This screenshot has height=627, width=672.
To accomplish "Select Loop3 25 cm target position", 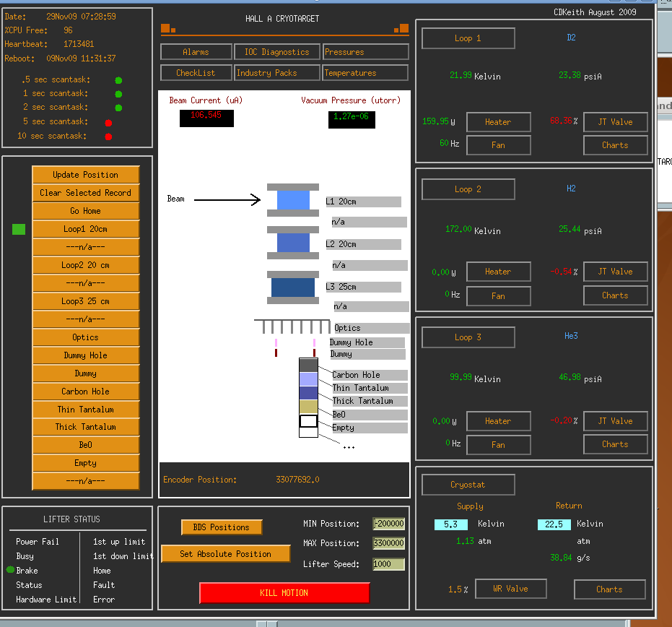I will point(86,301).
